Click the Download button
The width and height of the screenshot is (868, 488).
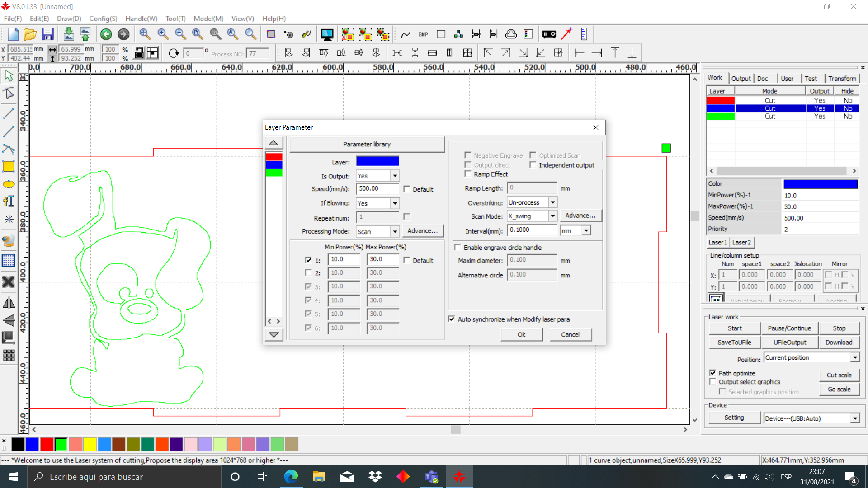coord(839,342)
